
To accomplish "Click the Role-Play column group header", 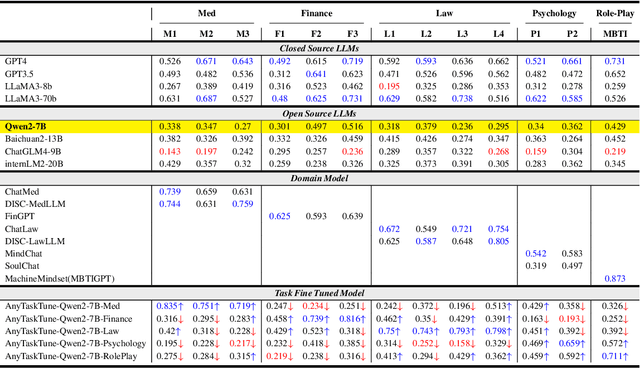I will (x=615, y=13).
